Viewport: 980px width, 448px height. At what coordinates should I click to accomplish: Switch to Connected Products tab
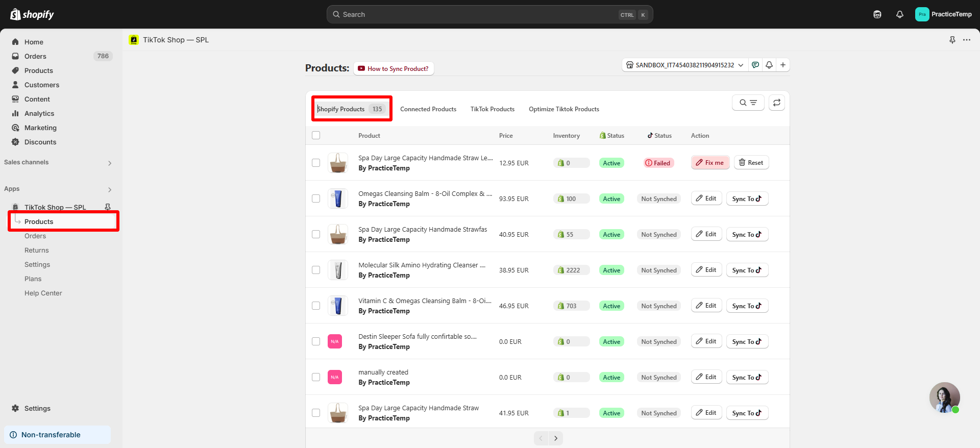pos(428,109)
